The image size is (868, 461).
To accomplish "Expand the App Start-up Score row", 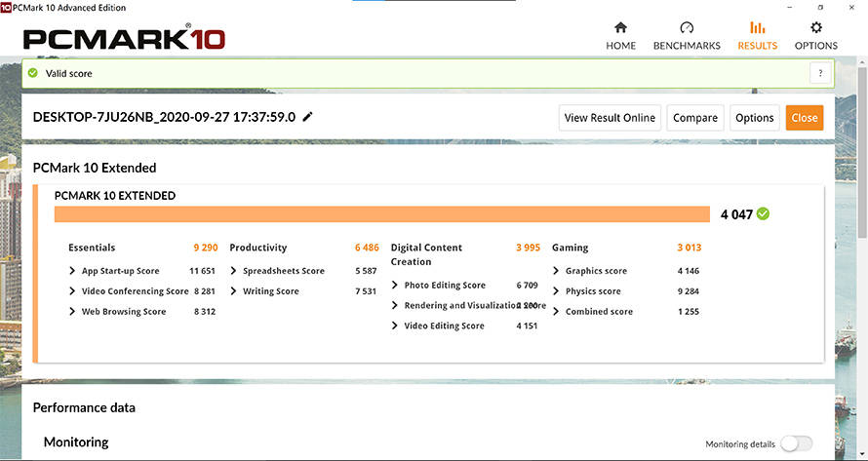I will (x=73, y=271).
